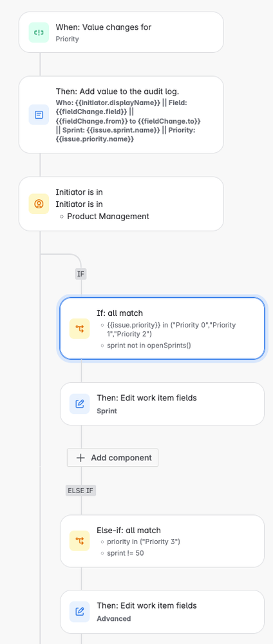This screenshot has height=644, width=273.
Task: Select the 'Else-if: all match' condition card
Action: (x=162, y=540)
